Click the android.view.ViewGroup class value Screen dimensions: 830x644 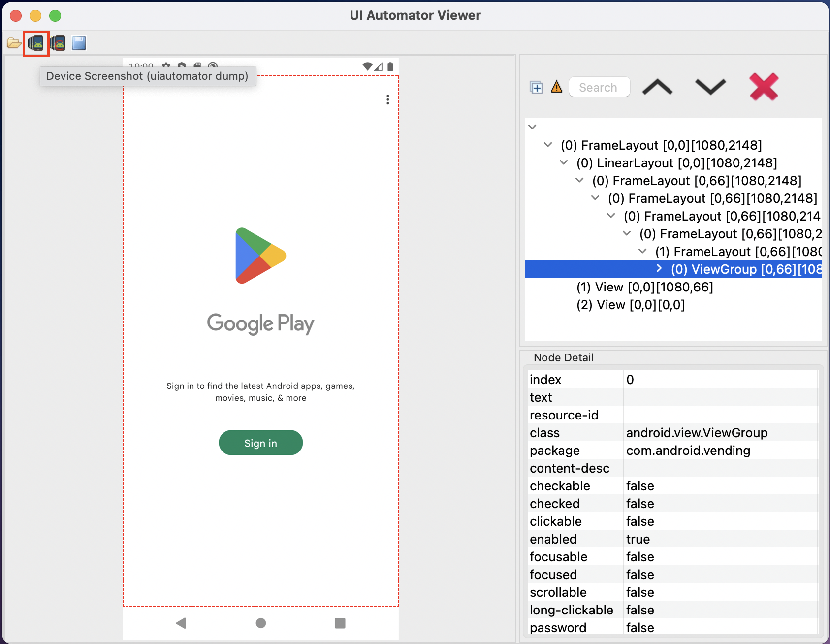point(697,433)
